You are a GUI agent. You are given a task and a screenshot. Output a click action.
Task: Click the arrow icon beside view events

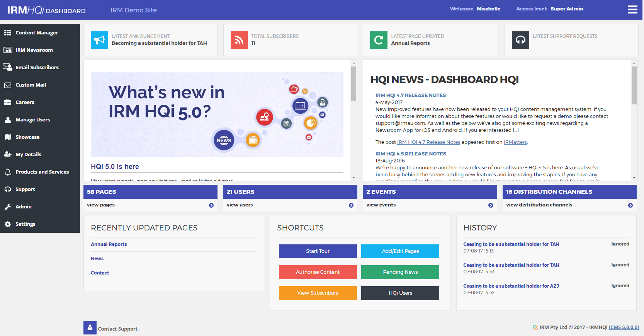point(491,205)
